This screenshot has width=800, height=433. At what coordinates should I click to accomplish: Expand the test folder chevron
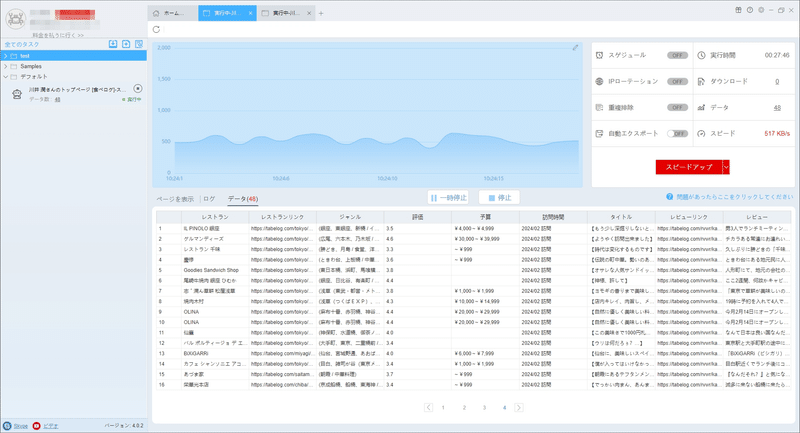click(6, 56)
